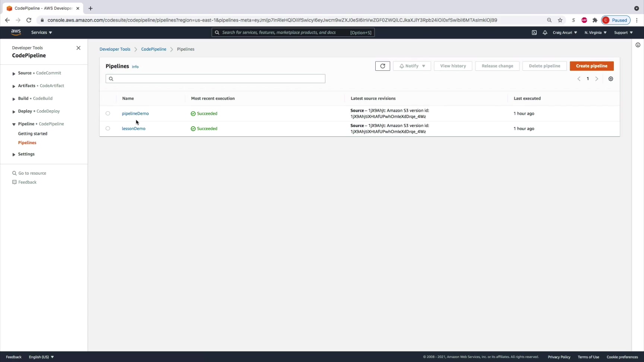This screenshot has width=644, height=362.
Task: Open the Craig Arcuri account menu
Action: [x=565, y=32]
